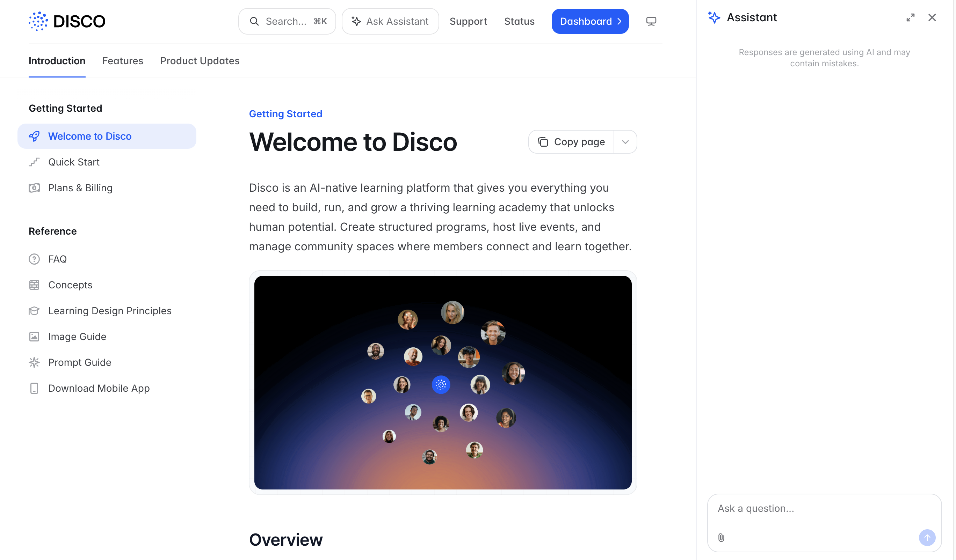Click the Copy page button

[571, 142]
